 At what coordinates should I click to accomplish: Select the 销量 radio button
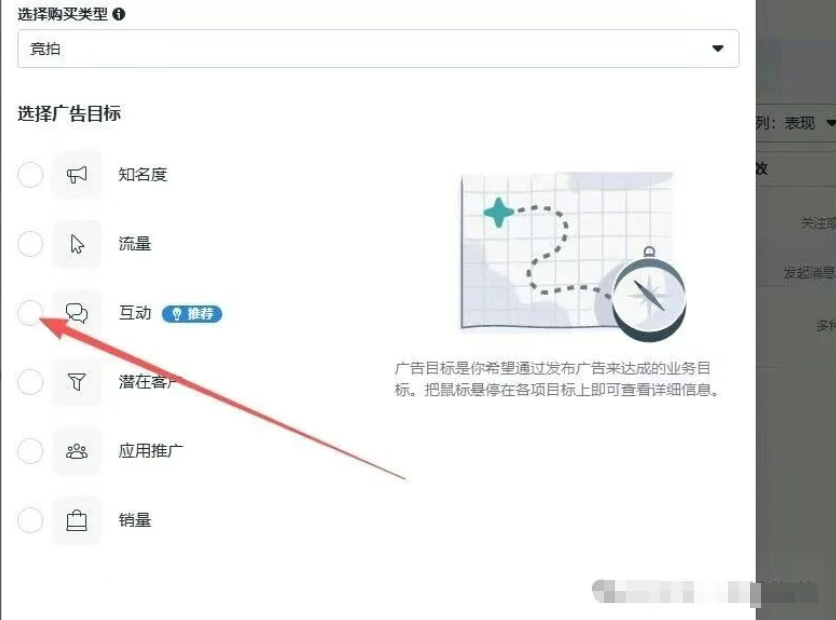(30, 520)
